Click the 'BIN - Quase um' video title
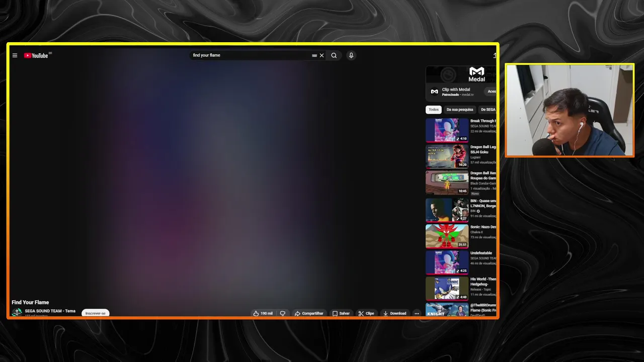This screenshot has height=362, width=644. point(483,203)
